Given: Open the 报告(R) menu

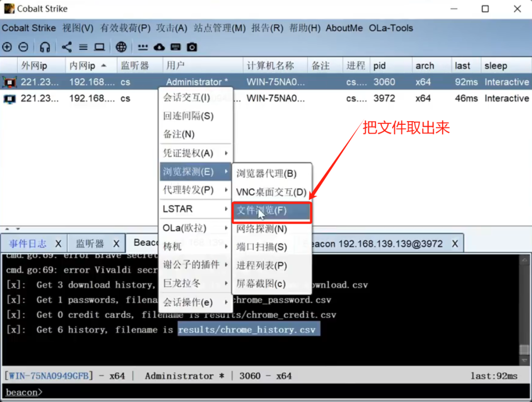Looking at the screenshot, I should (268, 28).
